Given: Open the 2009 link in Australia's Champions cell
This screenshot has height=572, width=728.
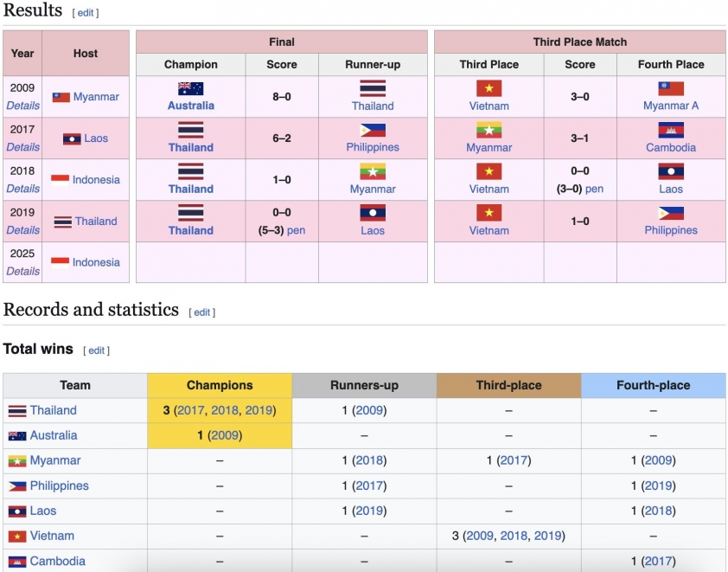Looking at the screenshot, I should (x=225, y=436).
